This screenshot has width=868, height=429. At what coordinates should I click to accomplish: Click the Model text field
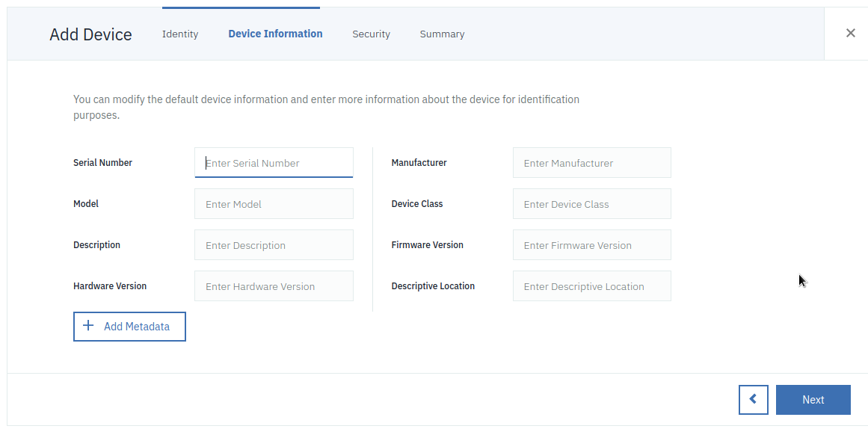tap(274, 204)
